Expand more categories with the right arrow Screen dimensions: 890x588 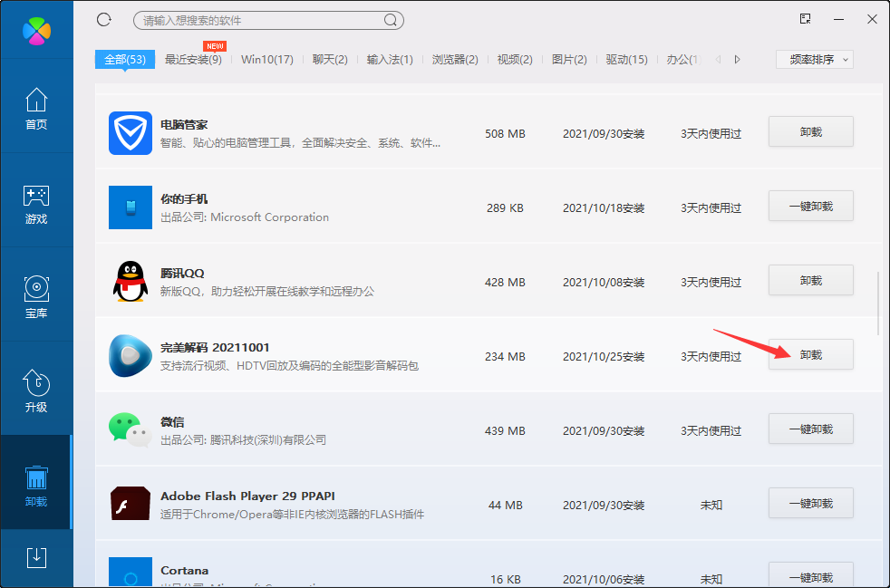(x=737, y=58)
